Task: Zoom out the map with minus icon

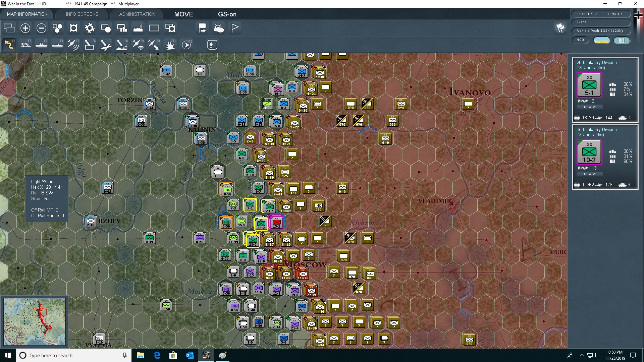Action: tap(41, 28)
